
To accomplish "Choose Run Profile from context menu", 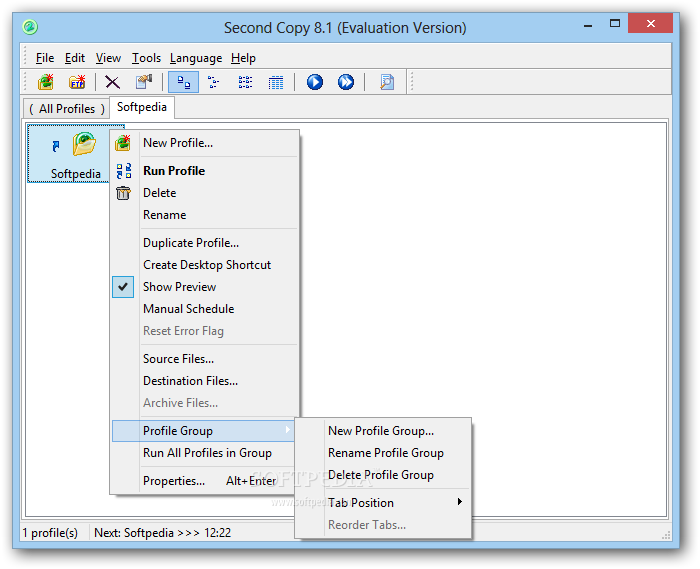I will coord(205,171).
